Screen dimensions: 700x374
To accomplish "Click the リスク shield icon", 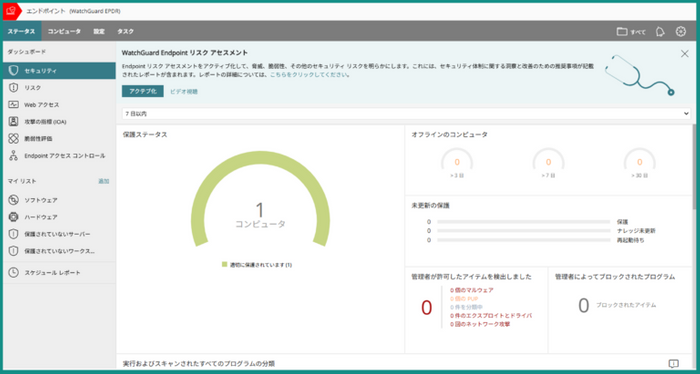I will (13, 88).
